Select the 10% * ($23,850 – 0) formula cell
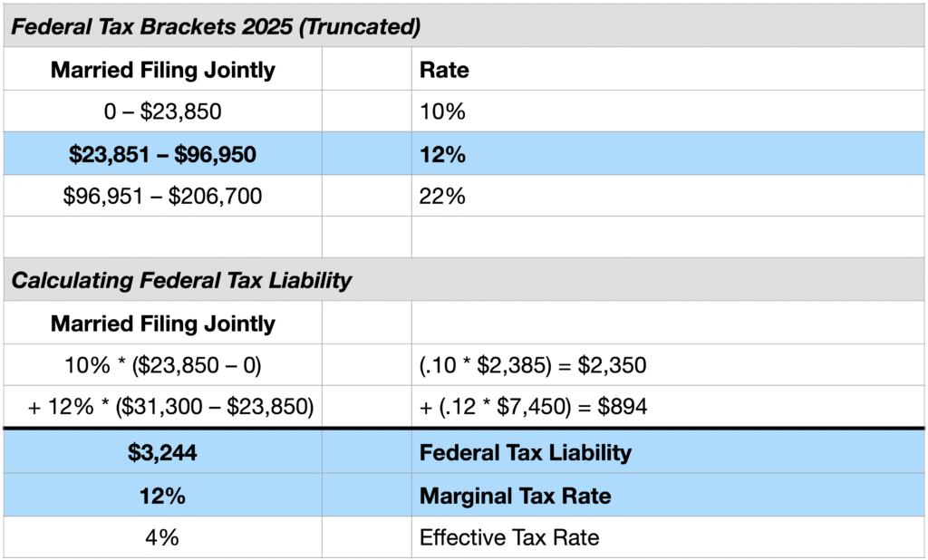 [x=163, y=365]
